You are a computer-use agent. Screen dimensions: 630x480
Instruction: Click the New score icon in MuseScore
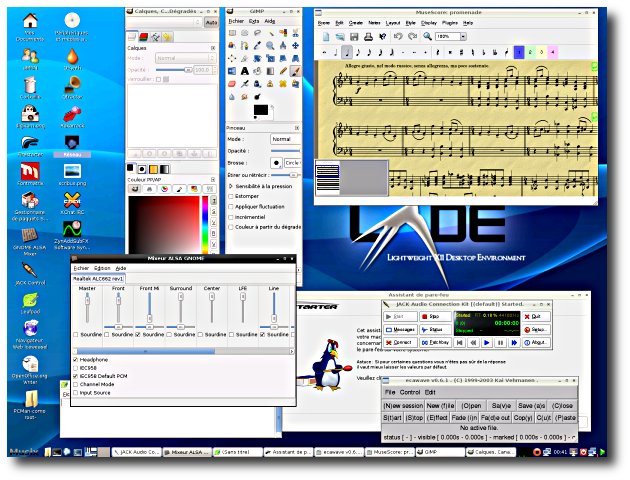[326, 37]
